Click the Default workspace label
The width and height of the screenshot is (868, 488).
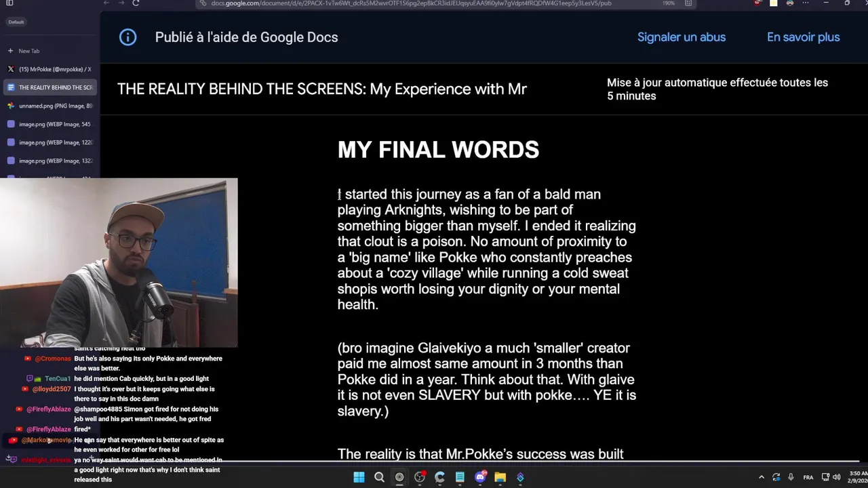[x=16, y=22]
